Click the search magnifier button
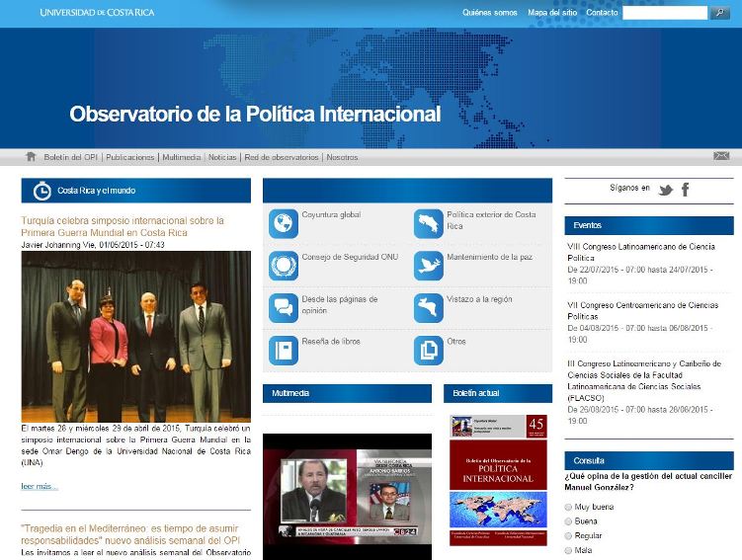 (x=719, y=13)
